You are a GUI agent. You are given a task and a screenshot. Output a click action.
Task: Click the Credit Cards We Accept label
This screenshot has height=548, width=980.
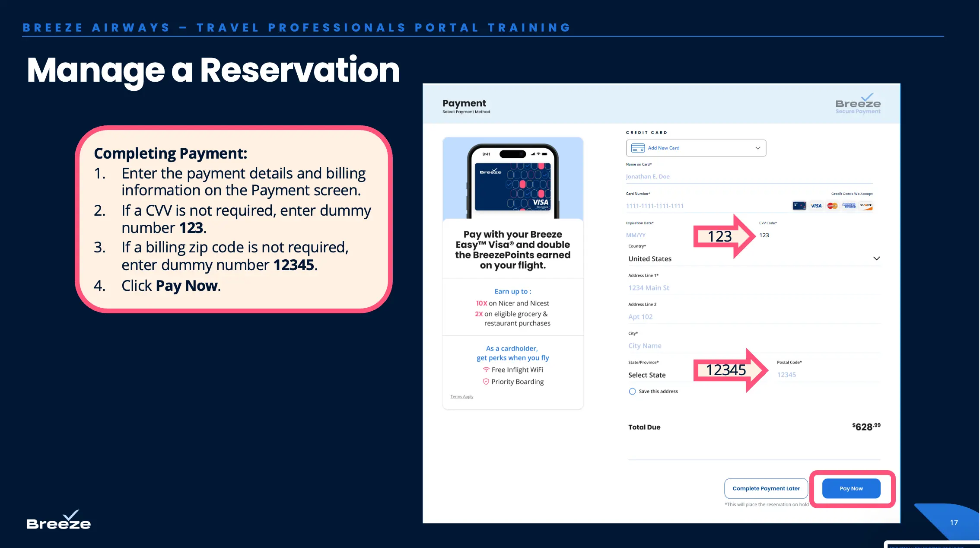pyautogui.click(x=852, y=194)
